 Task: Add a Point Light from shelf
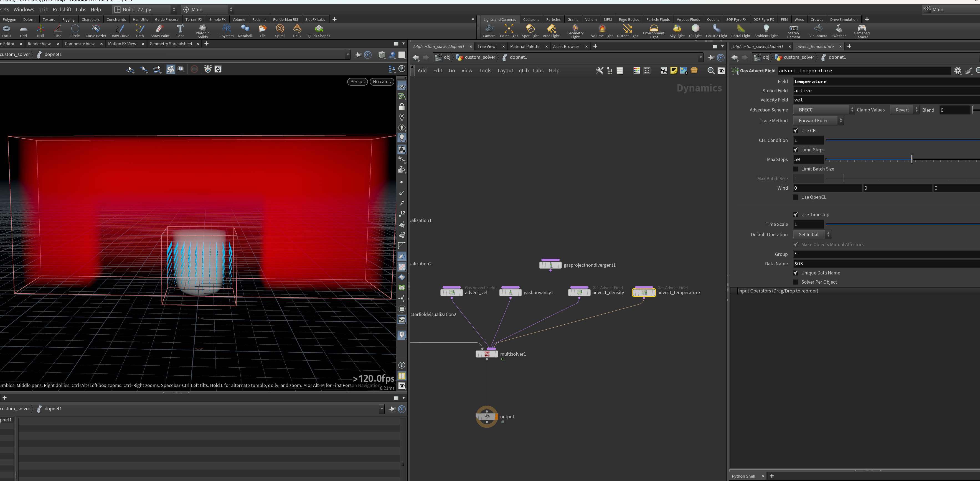click(509, 31)
